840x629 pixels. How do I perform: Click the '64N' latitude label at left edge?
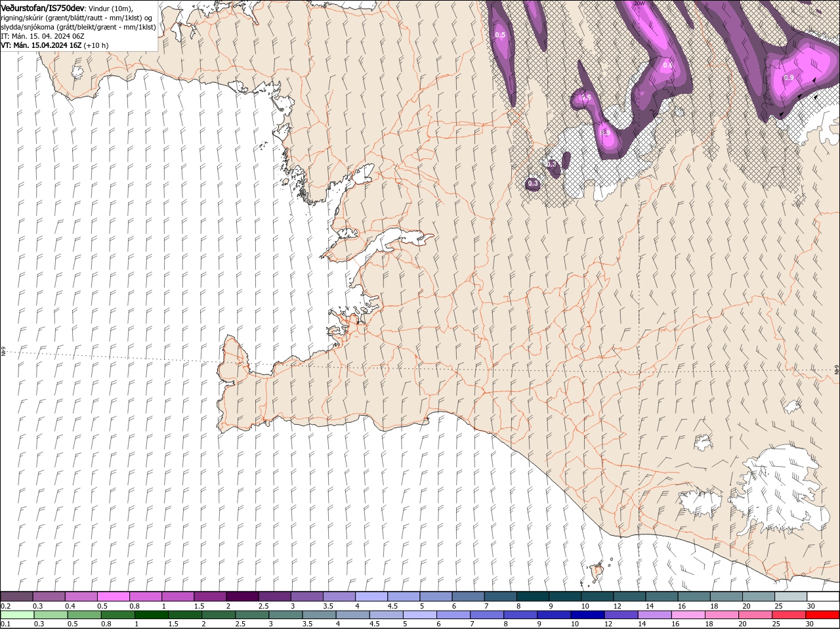click(x=3, y=353)
